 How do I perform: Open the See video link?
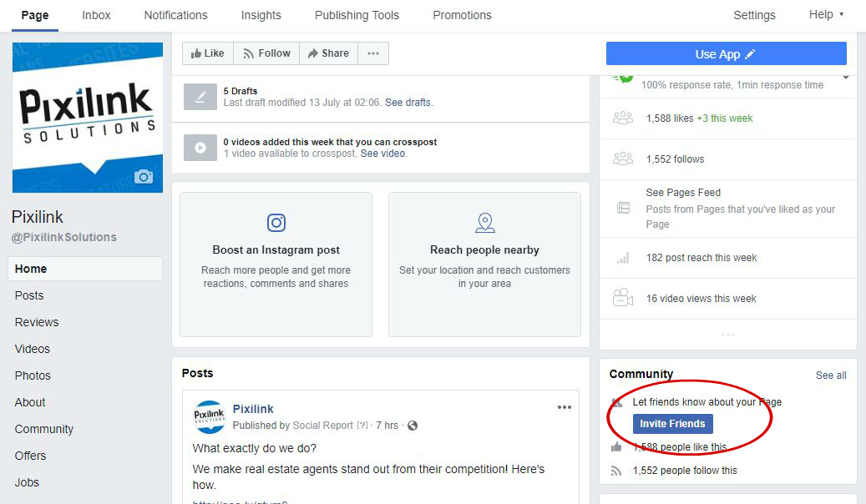[x=382, y=154]
